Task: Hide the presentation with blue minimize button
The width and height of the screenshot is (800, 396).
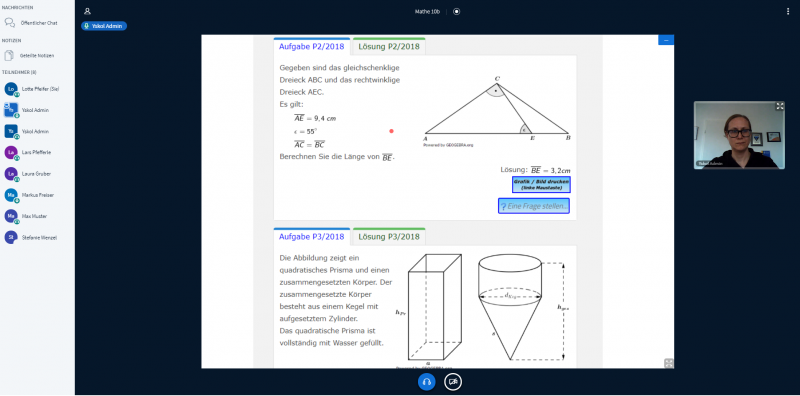Action: tap(666, 40)
